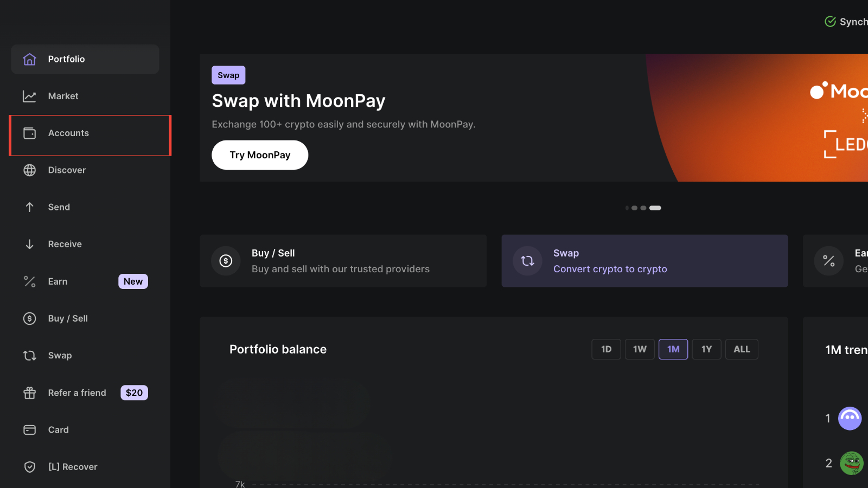The image size is (868, 488).
Task: Open the Swap icon in the sidebar
Action: (x=29, y=355)
